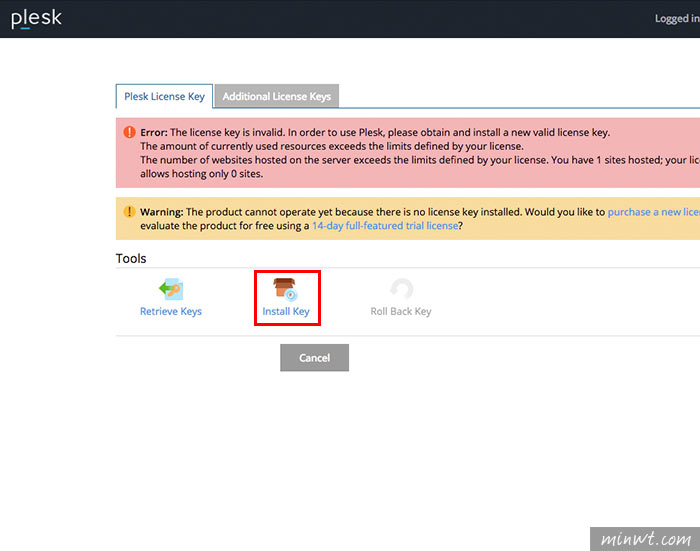Open the 14-day full-featured trial license link
This screenshot has height=551, width=700.
tap(385, 226)
